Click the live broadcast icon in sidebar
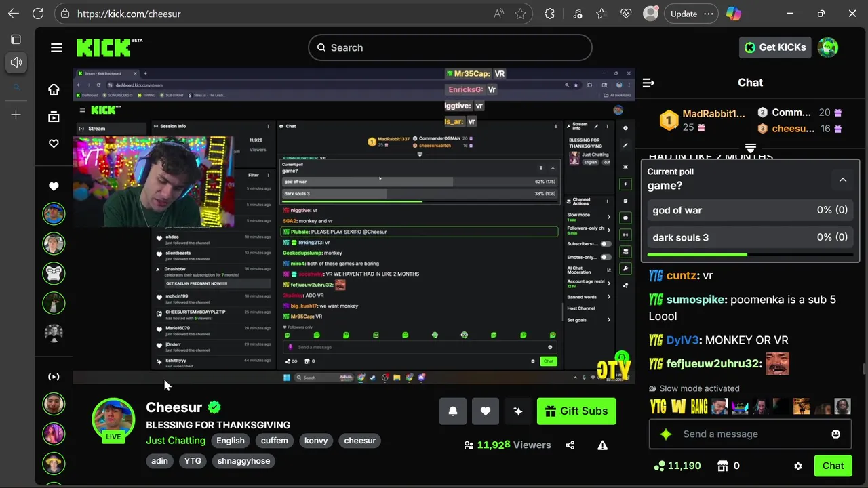 (x=54, y=377)
